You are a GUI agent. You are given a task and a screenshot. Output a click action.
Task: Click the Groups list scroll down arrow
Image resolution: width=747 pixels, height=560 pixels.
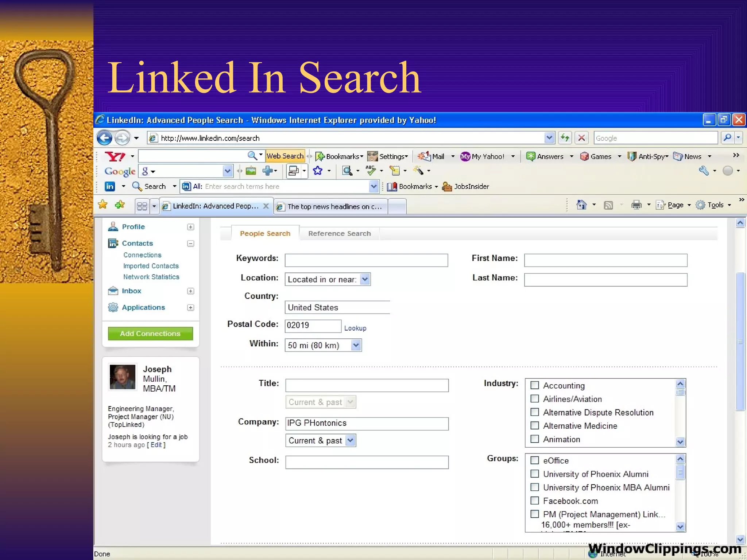pos(680,526)
